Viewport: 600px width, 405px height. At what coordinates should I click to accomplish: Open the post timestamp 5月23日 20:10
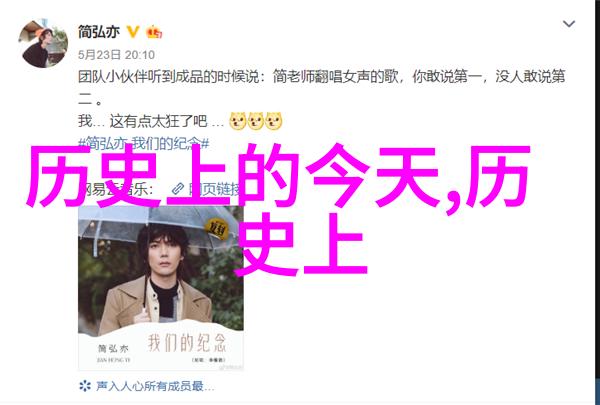point(116,55)
